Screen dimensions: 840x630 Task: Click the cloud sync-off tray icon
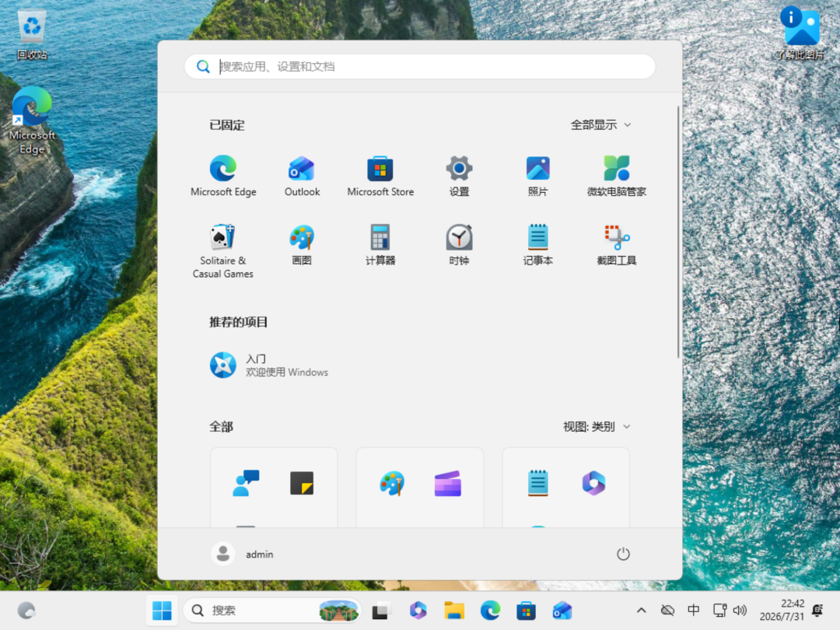click(x=667, y=611)
